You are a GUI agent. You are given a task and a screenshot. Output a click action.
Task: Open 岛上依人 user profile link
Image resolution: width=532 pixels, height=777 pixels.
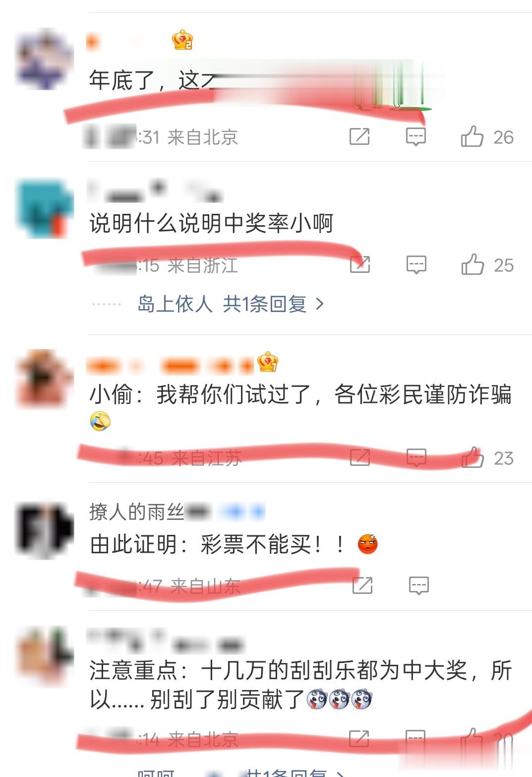175,304
